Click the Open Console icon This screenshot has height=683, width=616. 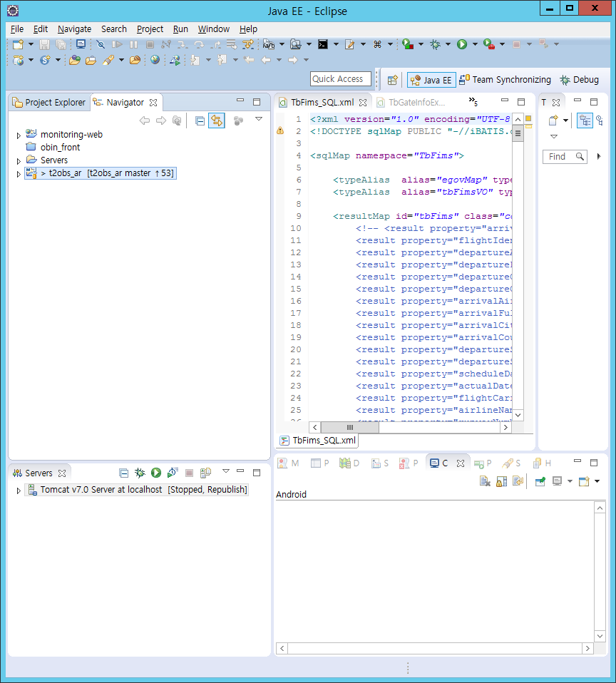pos(584,481)
